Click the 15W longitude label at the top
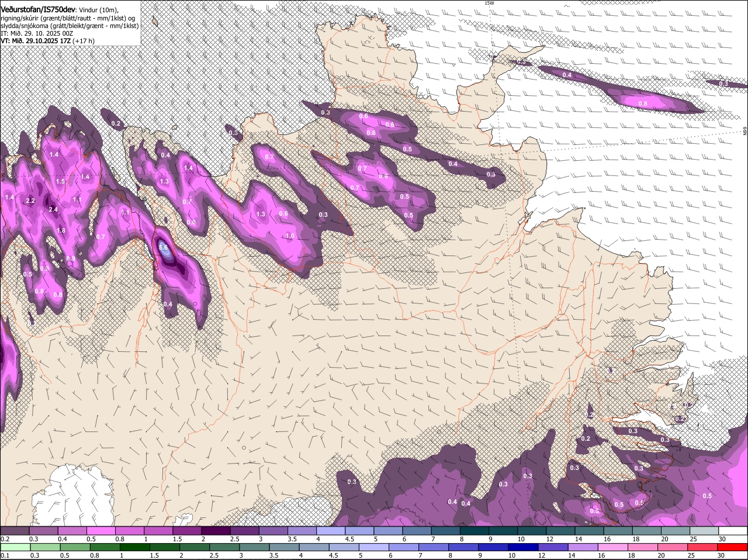Image resolution: width=748 pixels, height=560 pixels. [489, 3]
